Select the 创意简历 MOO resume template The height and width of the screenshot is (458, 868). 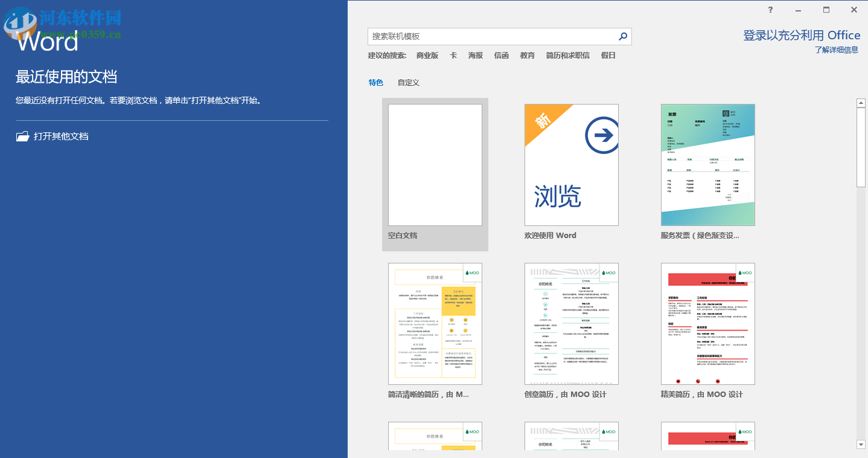[571, 324]
